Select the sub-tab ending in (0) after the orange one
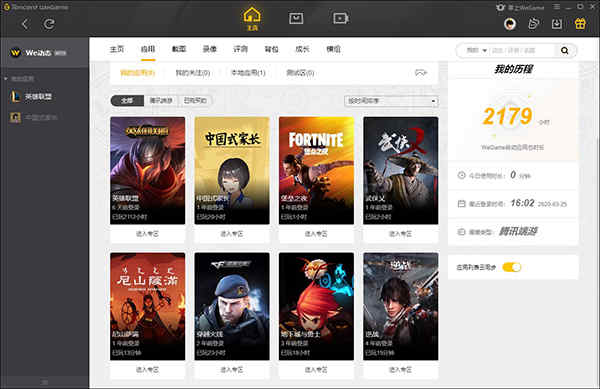The width and height of the screenshot is (600, 389). tap(192, 73)
